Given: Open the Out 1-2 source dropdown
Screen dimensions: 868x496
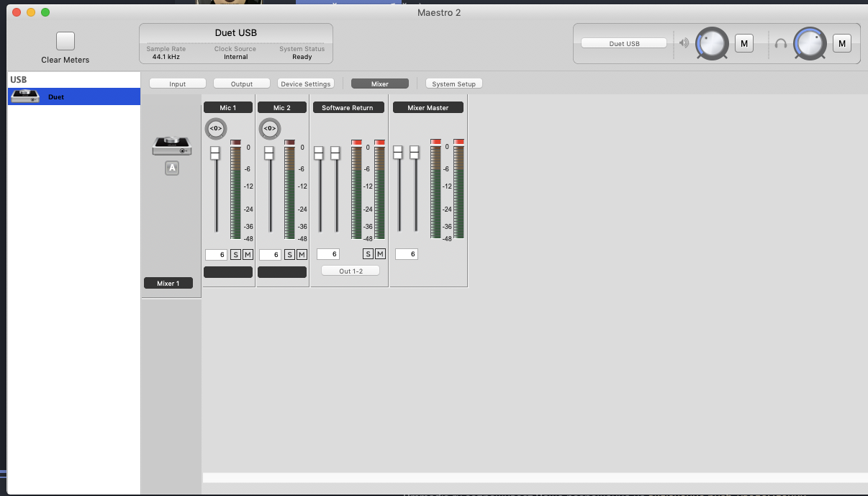Looking at the screenshot, I should click(x=351, y=271).
